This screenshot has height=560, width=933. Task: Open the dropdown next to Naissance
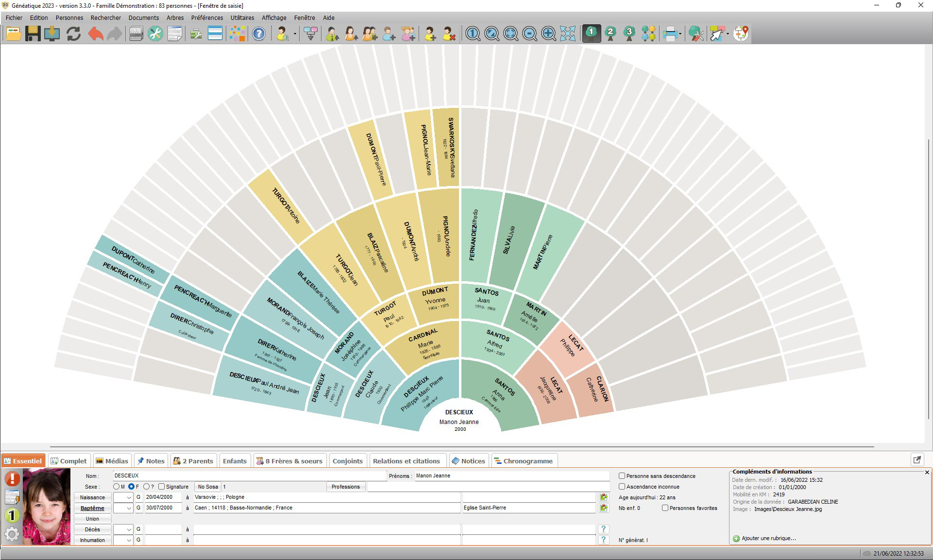tap(128, 497)
